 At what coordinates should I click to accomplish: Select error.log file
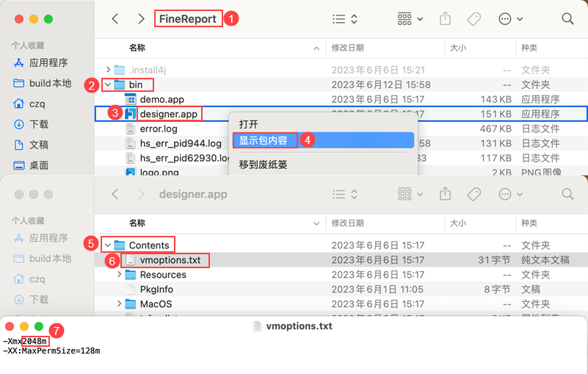[x=159, y=129]
